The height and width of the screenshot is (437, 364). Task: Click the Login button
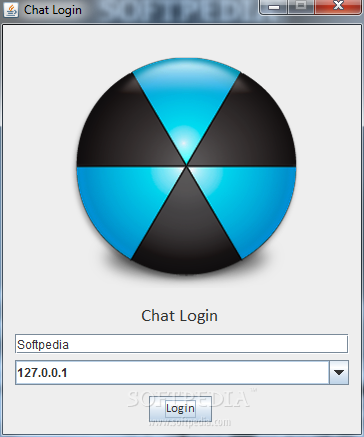pos(180,409)
